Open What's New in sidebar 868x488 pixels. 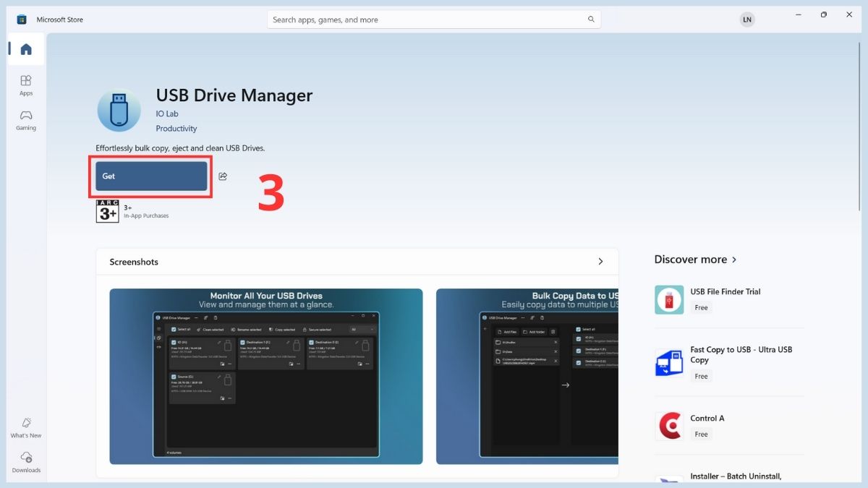click(26, 427)
